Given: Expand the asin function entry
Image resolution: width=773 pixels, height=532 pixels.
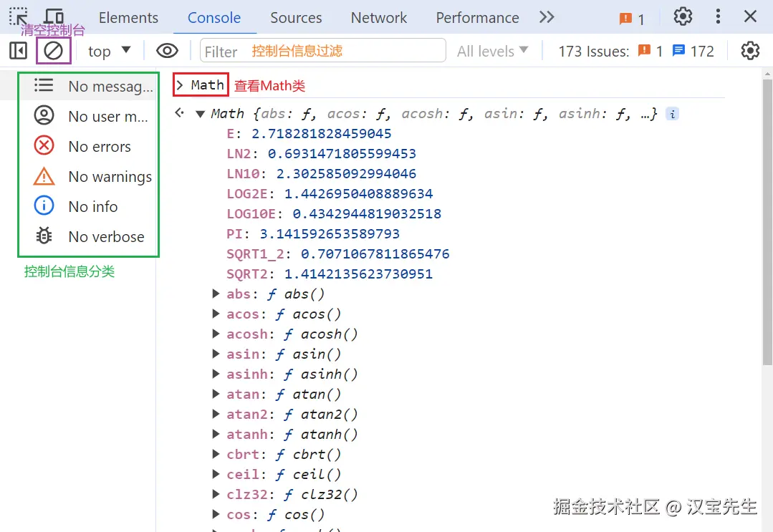Looking at the screenshot, I should [216, 354].
